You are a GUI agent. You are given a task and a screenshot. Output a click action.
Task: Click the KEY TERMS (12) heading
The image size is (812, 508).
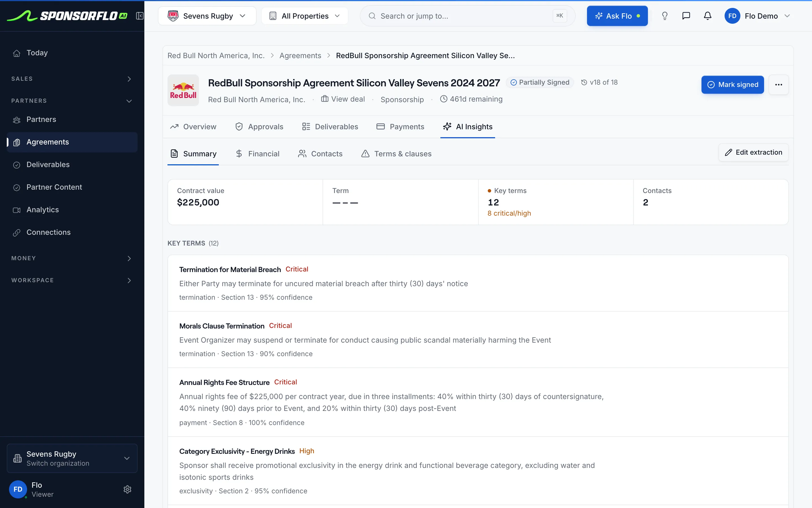[193, 243]
